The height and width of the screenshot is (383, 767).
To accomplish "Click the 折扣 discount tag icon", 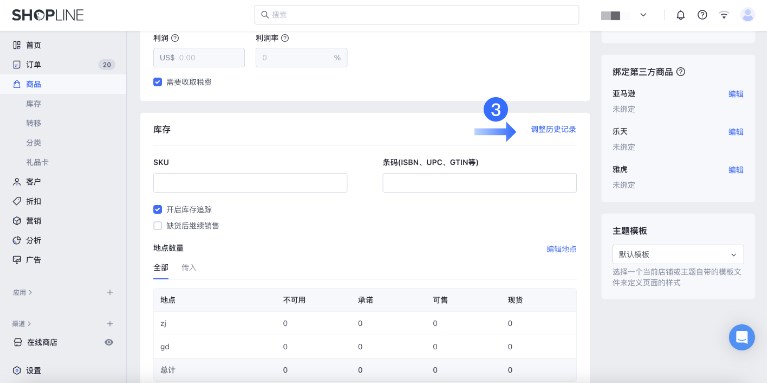I will (17, 201).
